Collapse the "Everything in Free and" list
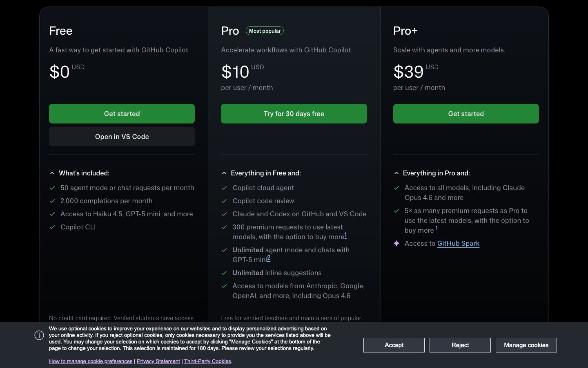The image size is (588, 368). point(224,173)
